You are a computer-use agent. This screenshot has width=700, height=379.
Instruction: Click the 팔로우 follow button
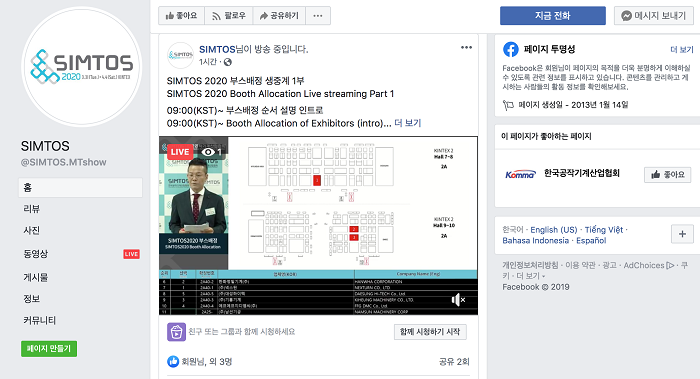point(229,16)
